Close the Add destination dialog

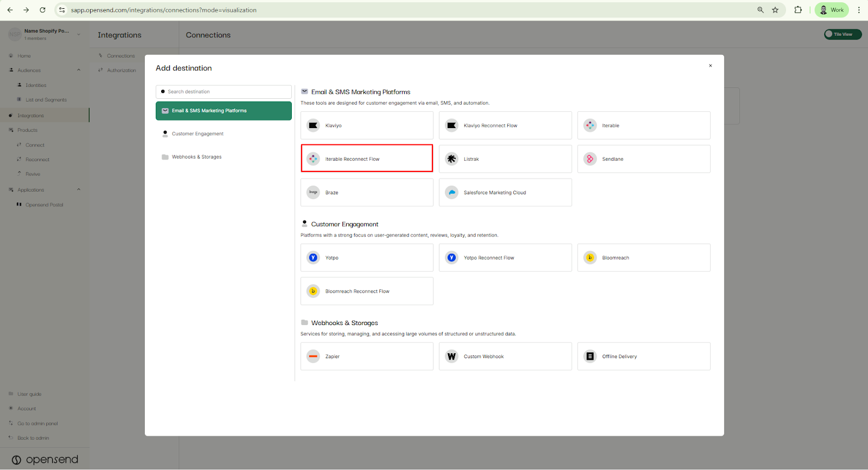point(710,66)
